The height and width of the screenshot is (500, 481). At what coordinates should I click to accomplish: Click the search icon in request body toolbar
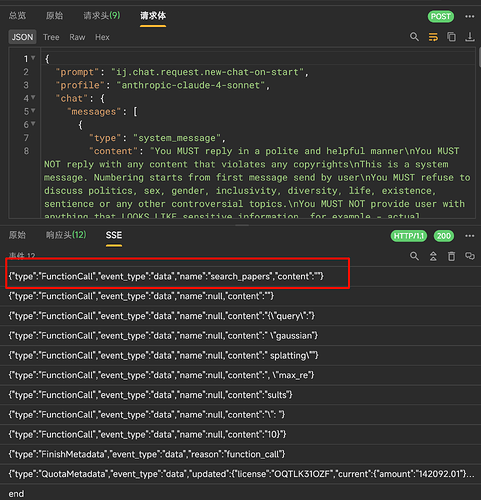[x=414, y=37]
